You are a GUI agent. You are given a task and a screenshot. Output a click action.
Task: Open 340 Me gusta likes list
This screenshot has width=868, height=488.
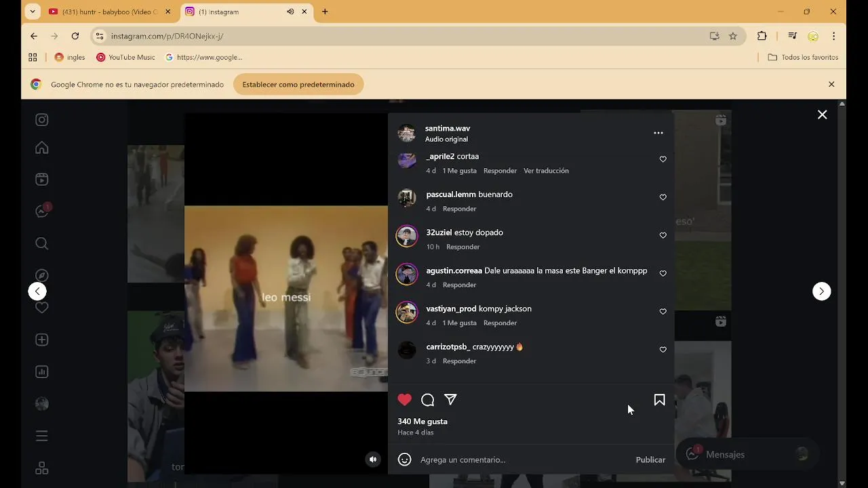(x=422, y=422)
